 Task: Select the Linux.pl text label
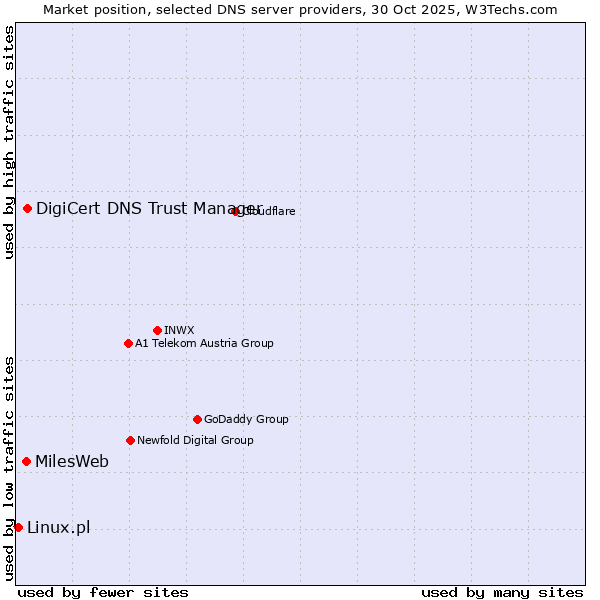pyautogui.click(x=58, y=527)
